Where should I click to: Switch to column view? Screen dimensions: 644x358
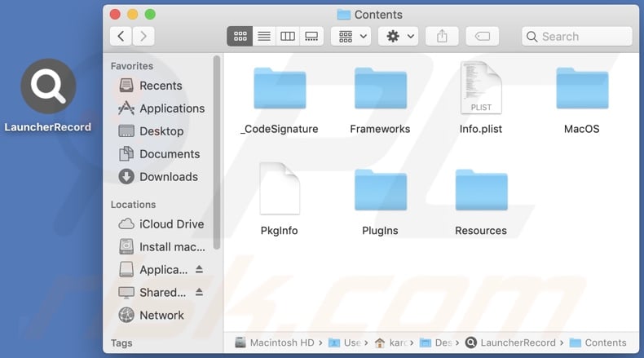click(288, 36)
